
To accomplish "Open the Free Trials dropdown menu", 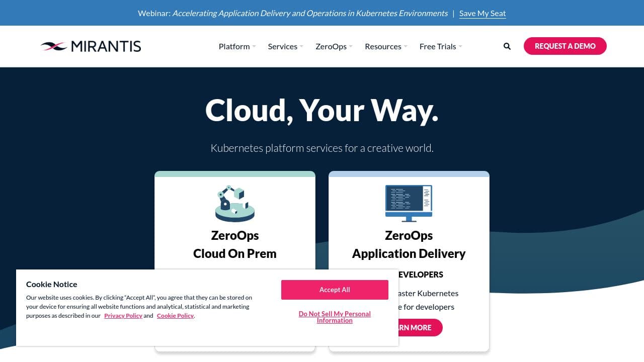I will (x=441, y=46).
